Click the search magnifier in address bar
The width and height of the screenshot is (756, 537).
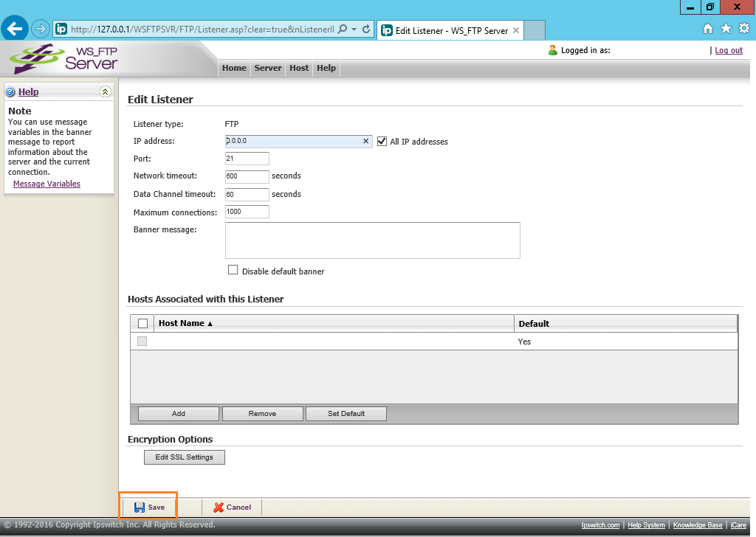point(343,30)
